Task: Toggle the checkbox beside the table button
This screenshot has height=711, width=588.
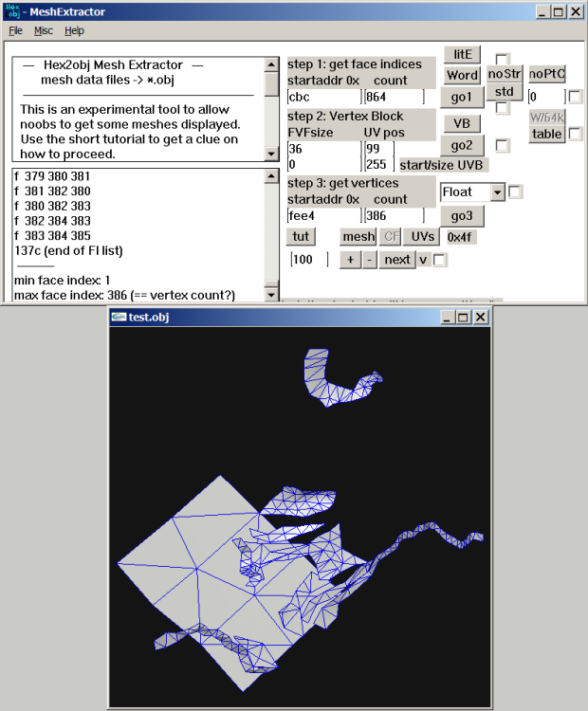Action: [x=575, y=134]
